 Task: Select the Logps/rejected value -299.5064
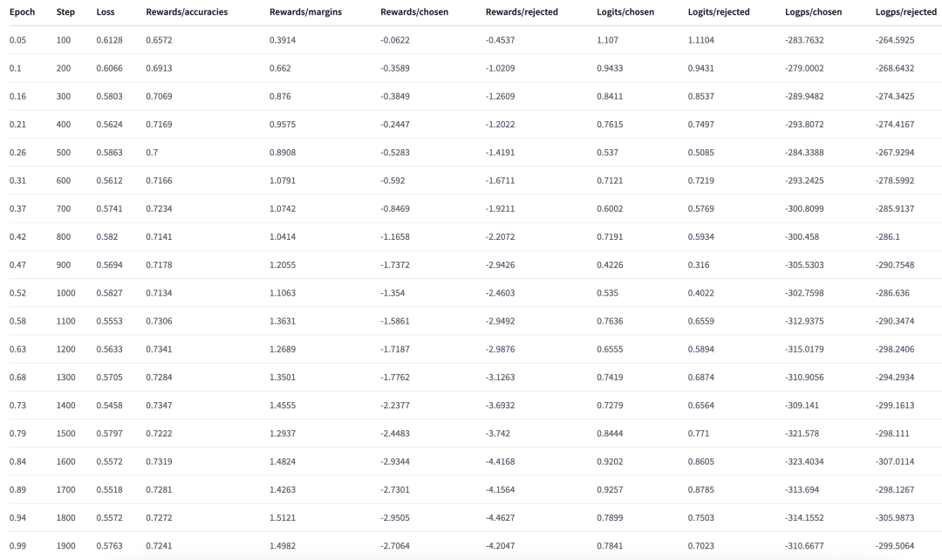894,546
